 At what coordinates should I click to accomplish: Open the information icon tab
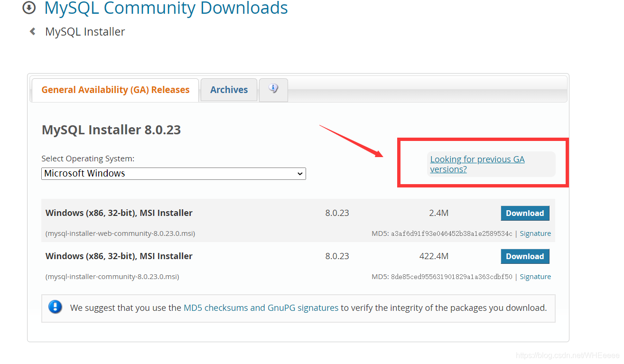pyautogui.click(x=273, y=90)
